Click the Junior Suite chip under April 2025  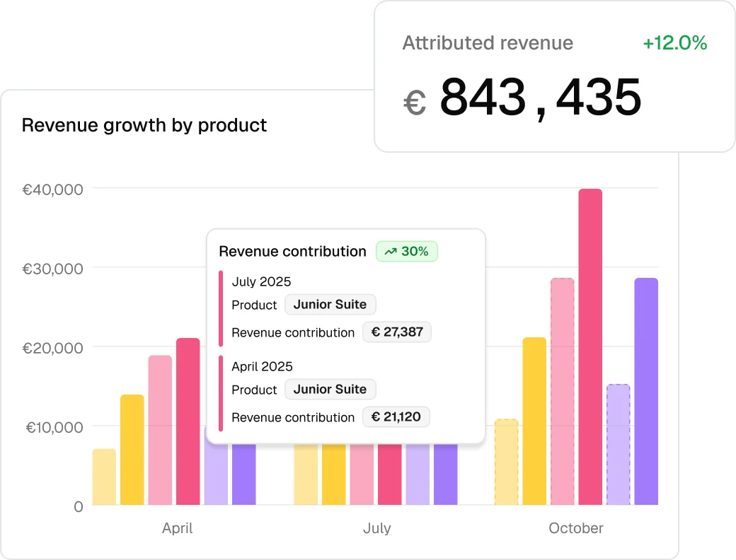(330, 390)
